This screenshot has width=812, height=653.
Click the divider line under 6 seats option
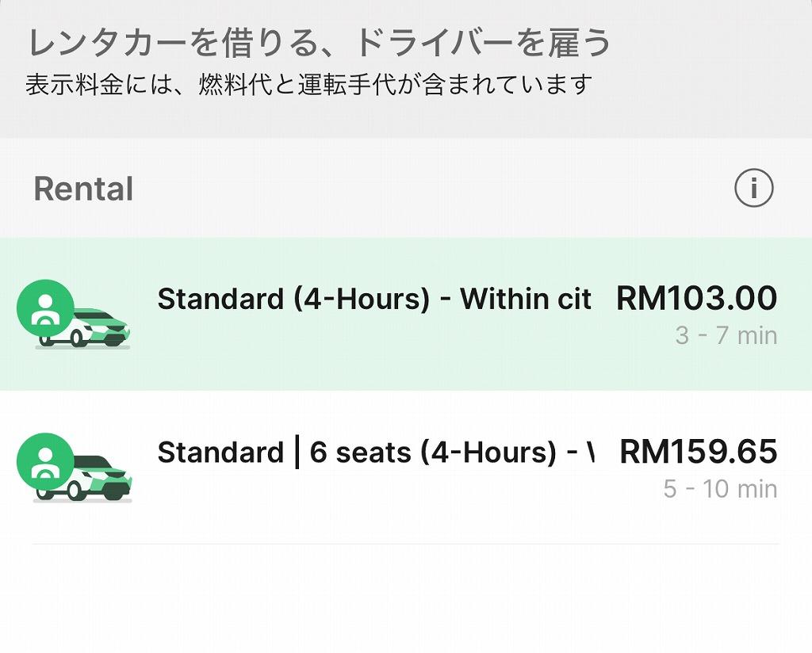point(404,544)
